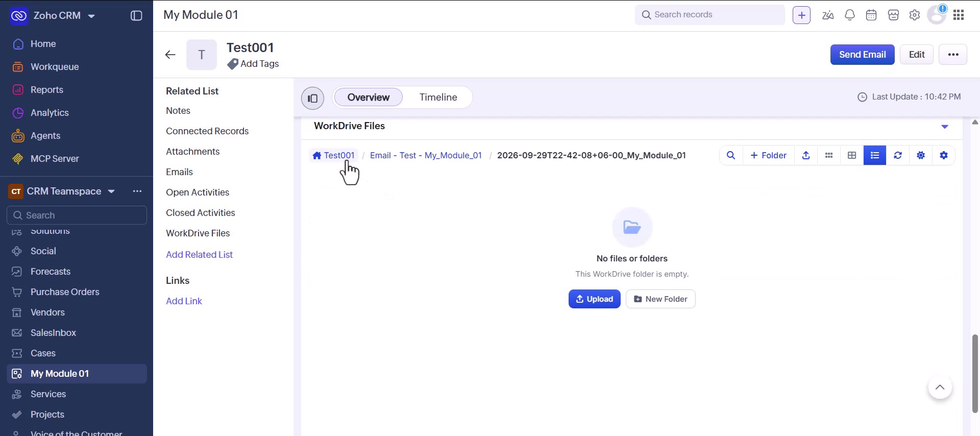Open the Test001 breadcrumb home link

point(334,155)
